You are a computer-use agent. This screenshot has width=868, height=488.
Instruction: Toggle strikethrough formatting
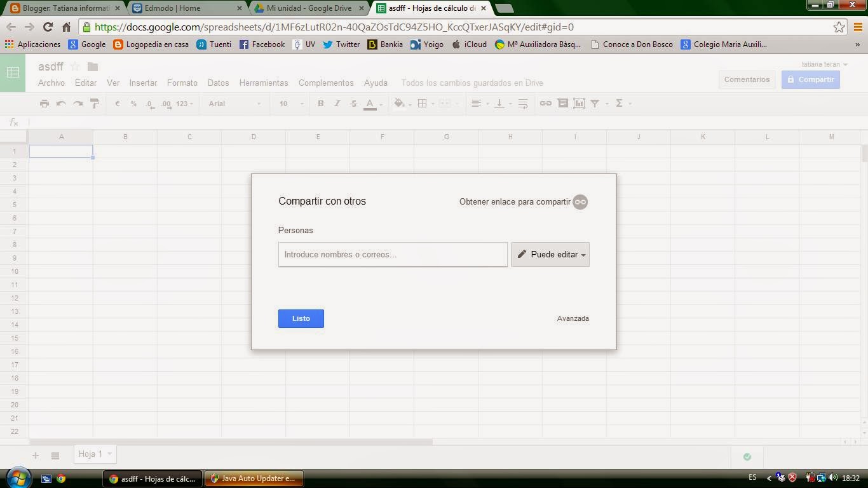(x=353, y=103)
